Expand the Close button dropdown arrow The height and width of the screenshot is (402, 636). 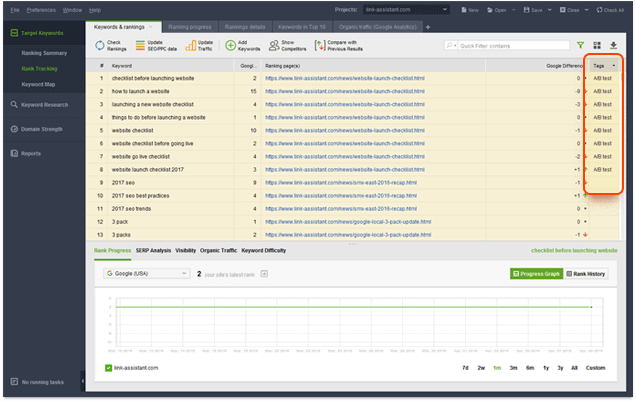586,10
